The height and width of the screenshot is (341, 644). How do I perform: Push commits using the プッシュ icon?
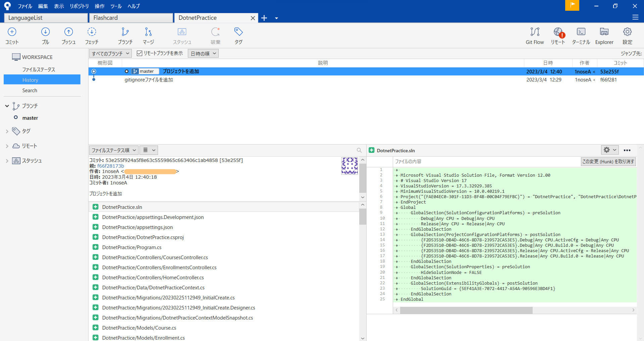point(68,35)
